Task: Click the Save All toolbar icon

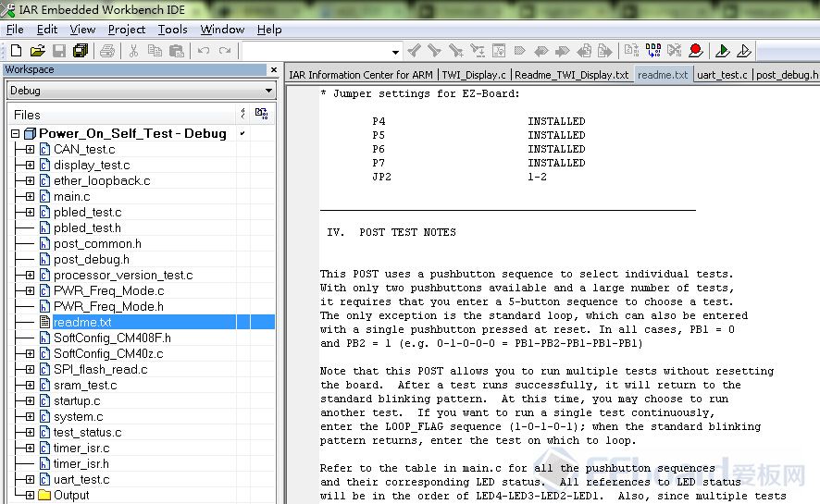Action: pyautogui.click(x=81, y=51)
